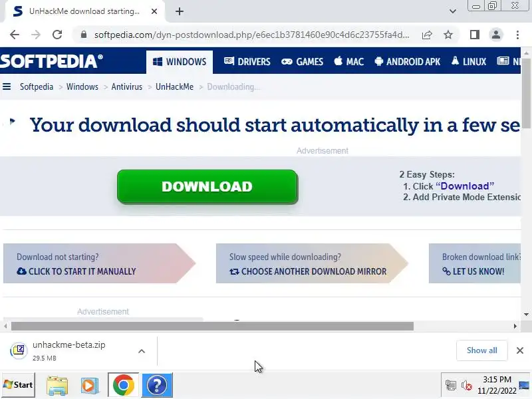Click the Chrome taskbar icon
Image resolution: width=532 pixels, height=399 pixels.
(124, 385)
